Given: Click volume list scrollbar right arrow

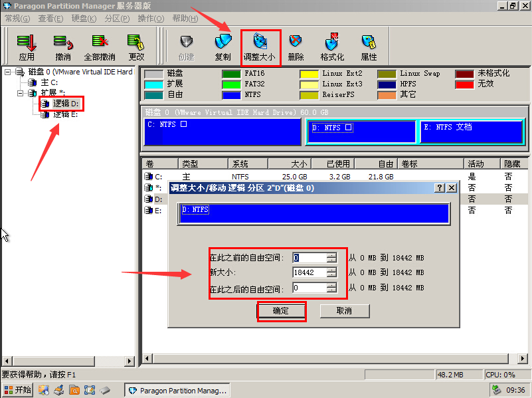Looking at the screenshot, I should pyautogui.click(x=523, y=358).
